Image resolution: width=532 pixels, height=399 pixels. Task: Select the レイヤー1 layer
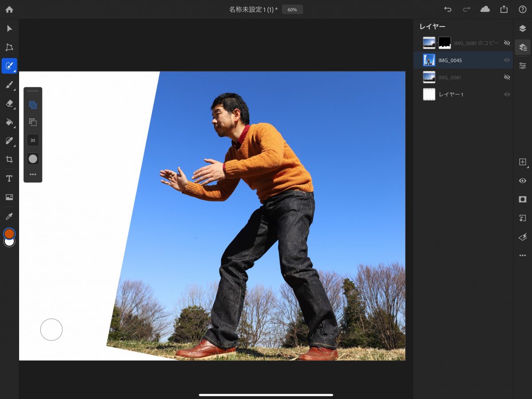click(x=451, y=94)
